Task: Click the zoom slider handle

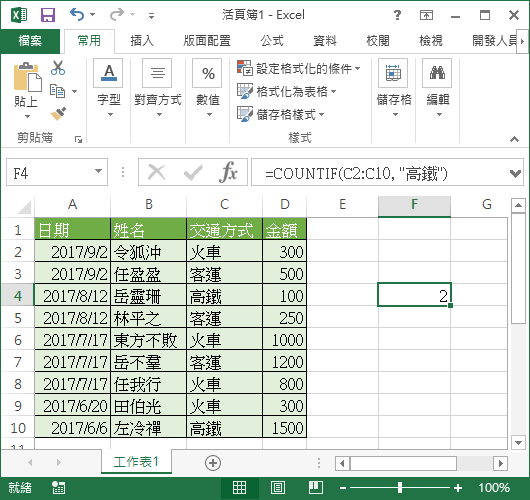Action: tap(400, 487)
